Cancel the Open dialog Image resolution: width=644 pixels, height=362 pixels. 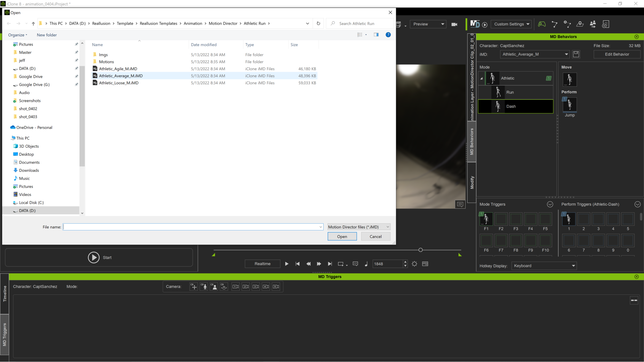375,237
